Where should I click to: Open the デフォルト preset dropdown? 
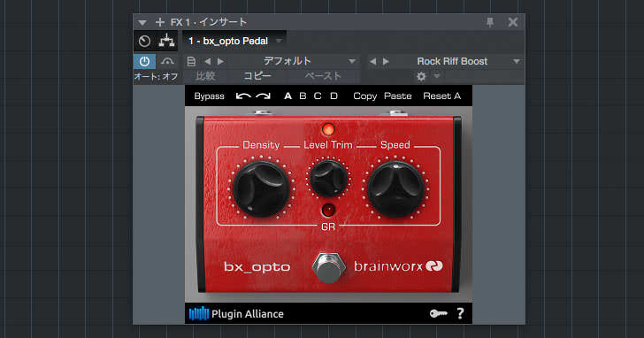pos(352,62)
